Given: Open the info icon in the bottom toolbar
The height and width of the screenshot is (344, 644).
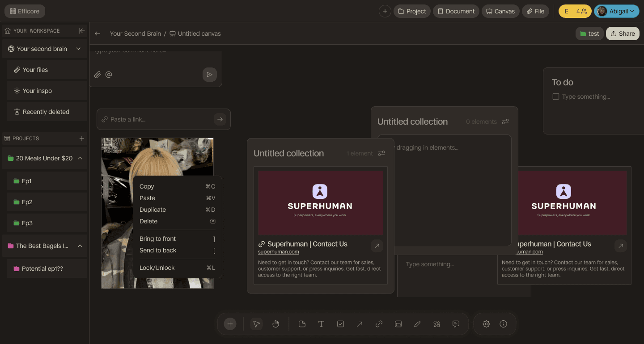Looking at the screenshot, I should (x=503, y=324).
